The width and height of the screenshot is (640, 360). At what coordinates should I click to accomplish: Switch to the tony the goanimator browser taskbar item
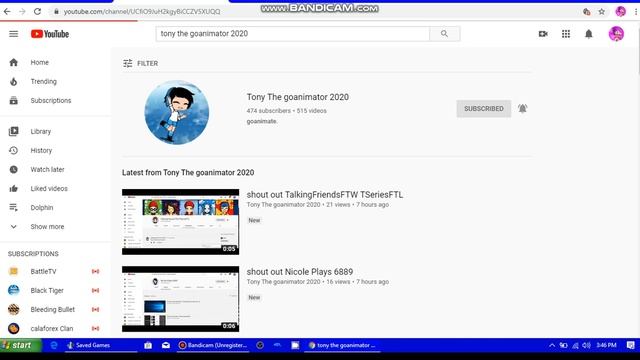click(343, 345)
